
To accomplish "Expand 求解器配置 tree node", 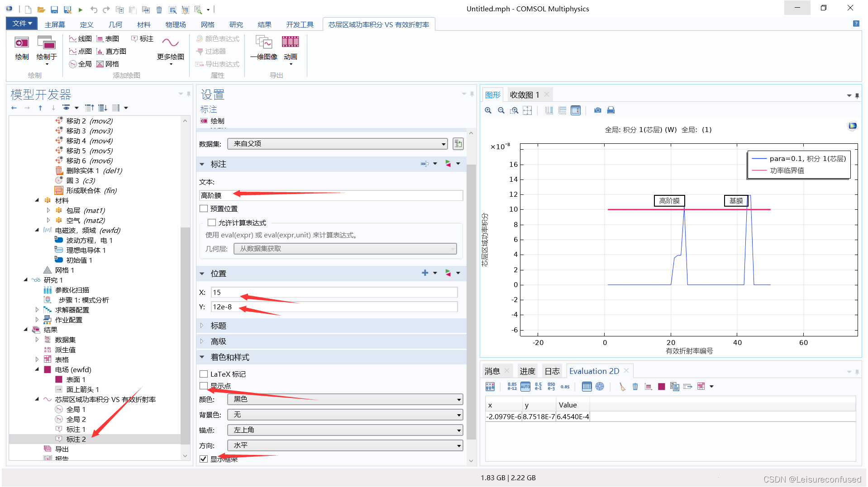I will [37, 310].
